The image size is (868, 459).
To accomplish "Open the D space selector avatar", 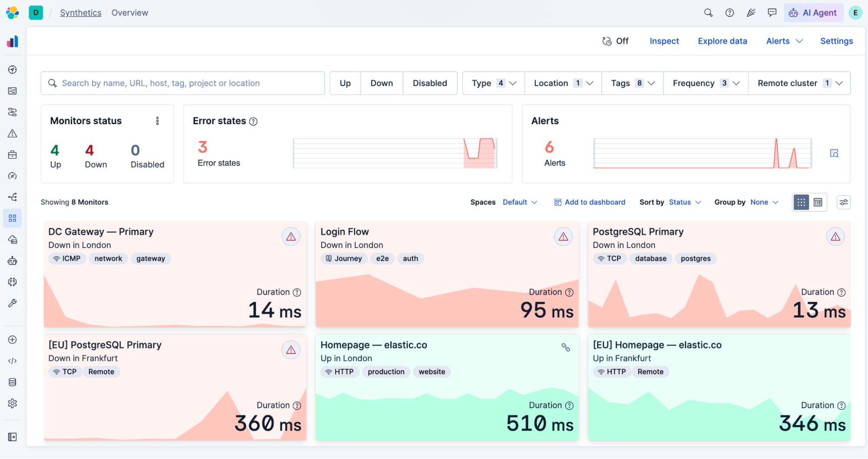I will [36, 13].
